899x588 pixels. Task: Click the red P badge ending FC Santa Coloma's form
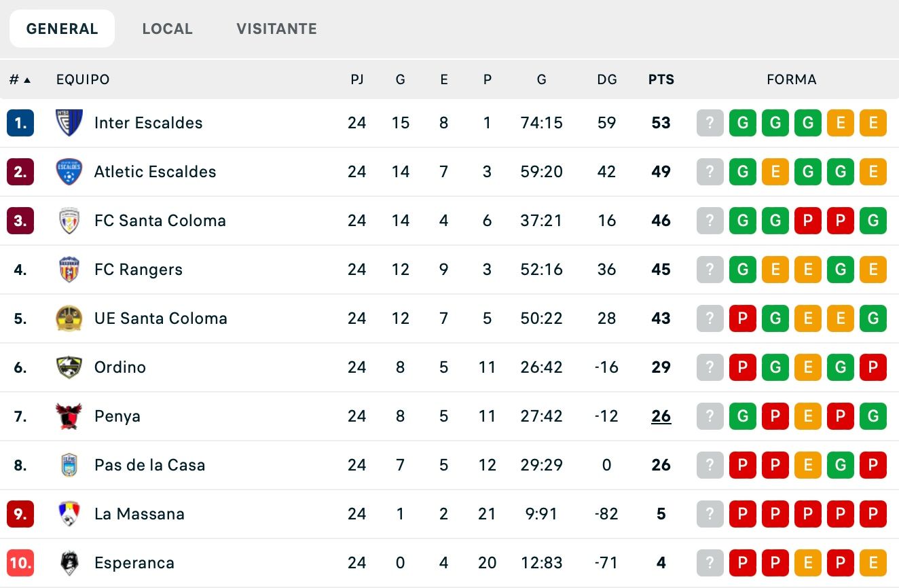(841, 221)
